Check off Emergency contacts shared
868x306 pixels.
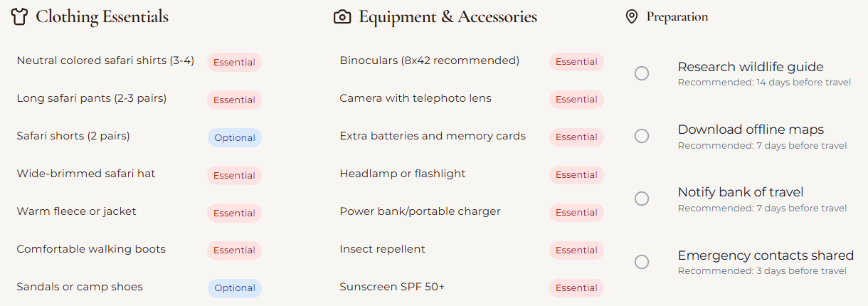(x=642, y=262)
